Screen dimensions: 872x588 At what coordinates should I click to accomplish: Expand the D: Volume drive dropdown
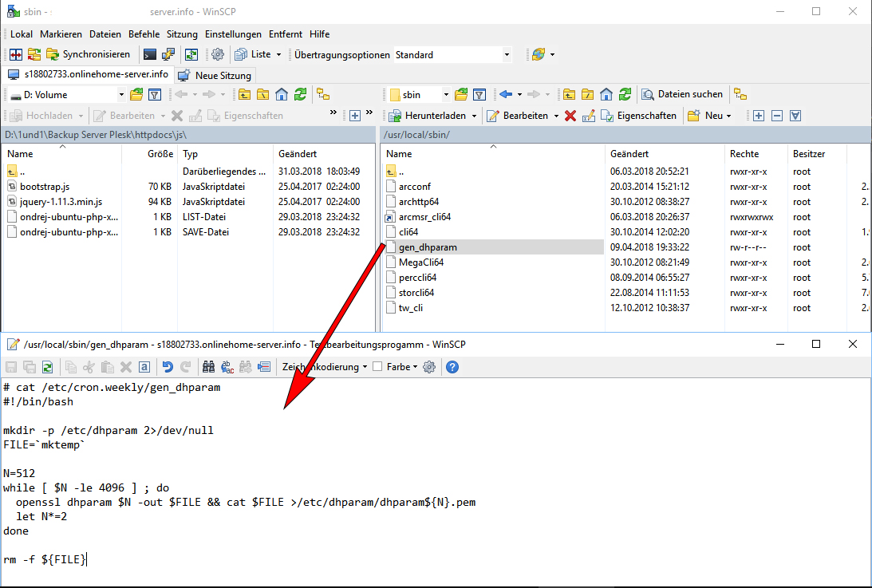pos(121,95)
